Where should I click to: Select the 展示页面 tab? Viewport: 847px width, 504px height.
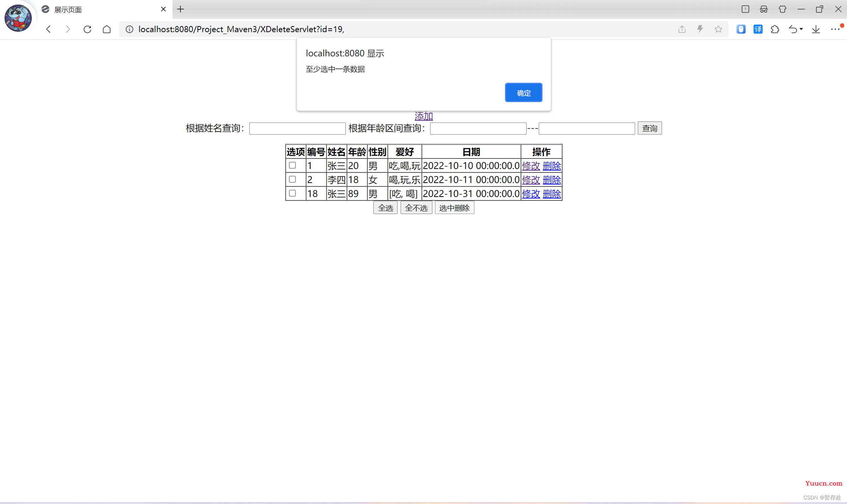(104, 9)
